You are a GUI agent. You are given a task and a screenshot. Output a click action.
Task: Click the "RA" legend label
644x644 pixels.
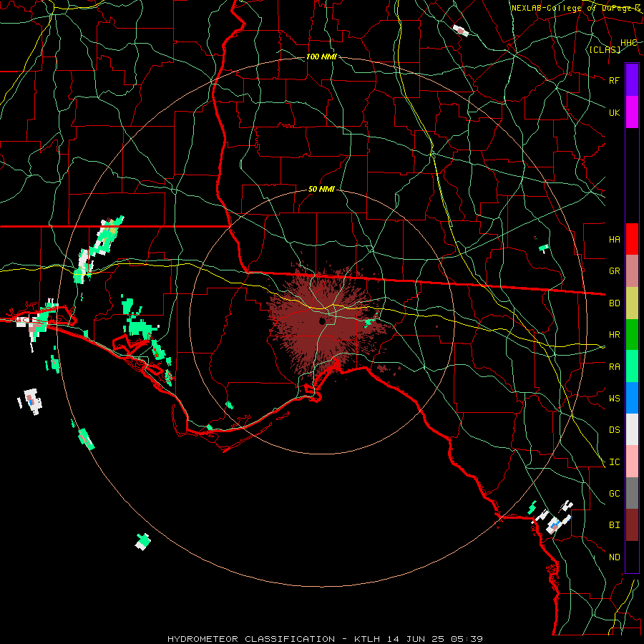tap(614, 367)
